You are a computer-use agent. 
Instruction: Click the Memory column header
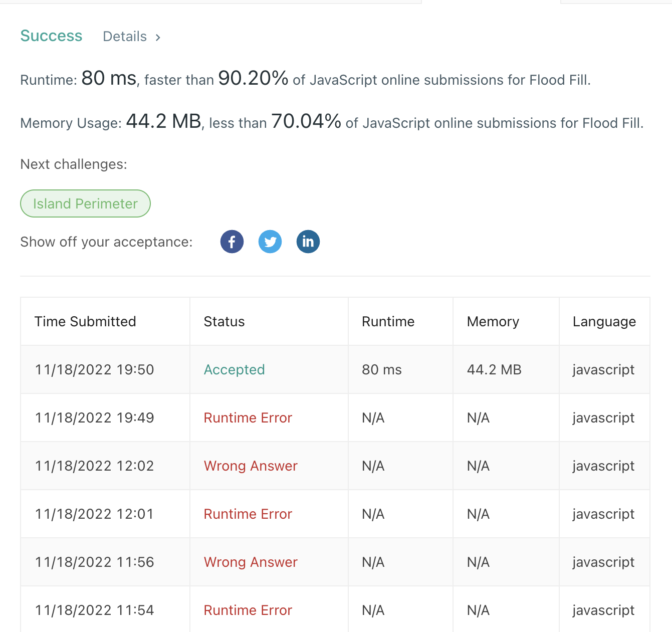(x=493, y=321)
